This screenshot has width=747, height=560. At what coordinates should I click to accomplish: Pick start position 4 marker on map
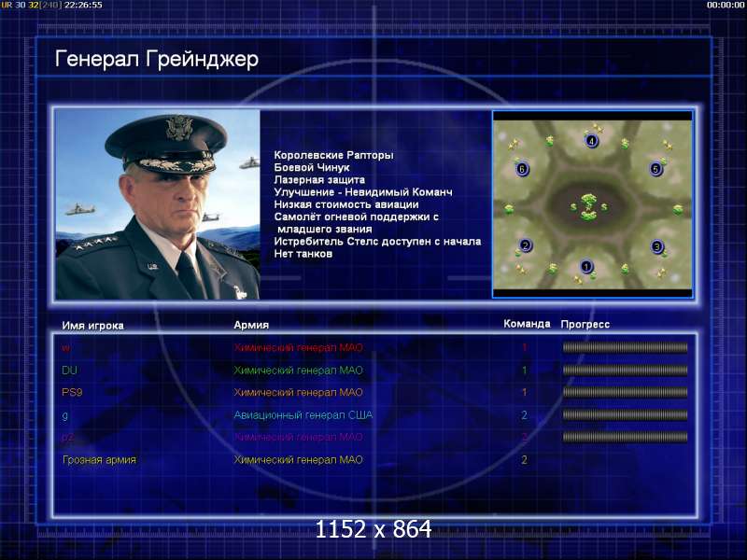591,141
